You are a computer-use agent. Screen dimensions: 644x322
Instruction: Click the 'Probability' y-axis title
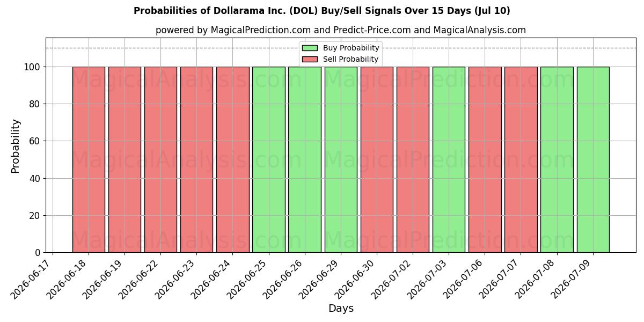pos(16,145)
